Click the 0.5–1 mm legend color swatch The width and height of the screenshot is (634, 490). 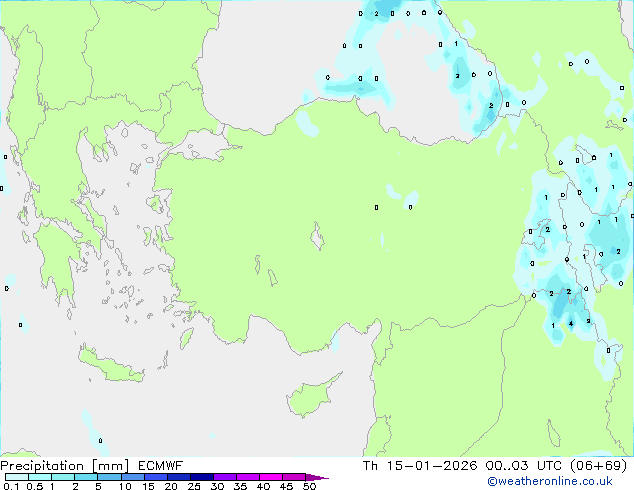point(40,477)
